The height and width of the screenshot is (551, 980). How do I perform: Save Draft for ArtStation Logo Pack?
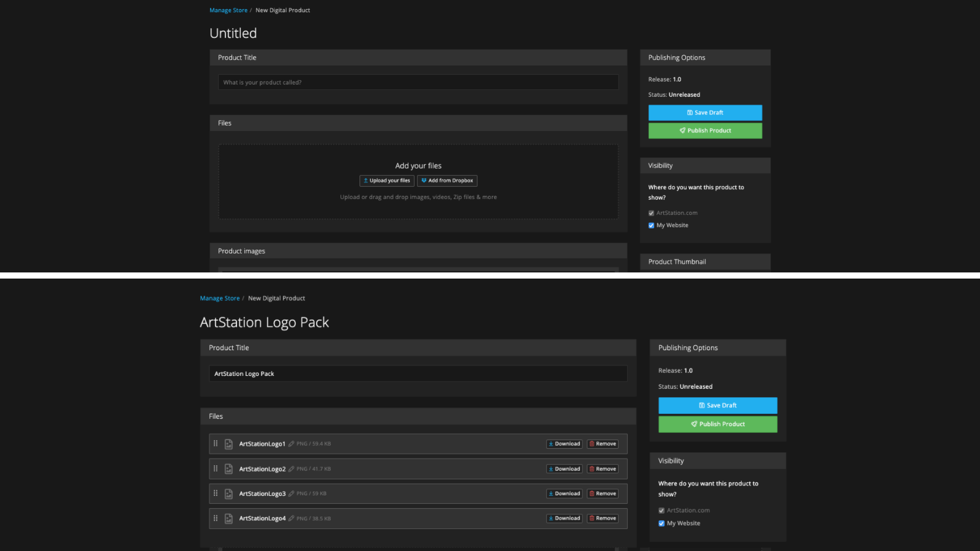718,405
